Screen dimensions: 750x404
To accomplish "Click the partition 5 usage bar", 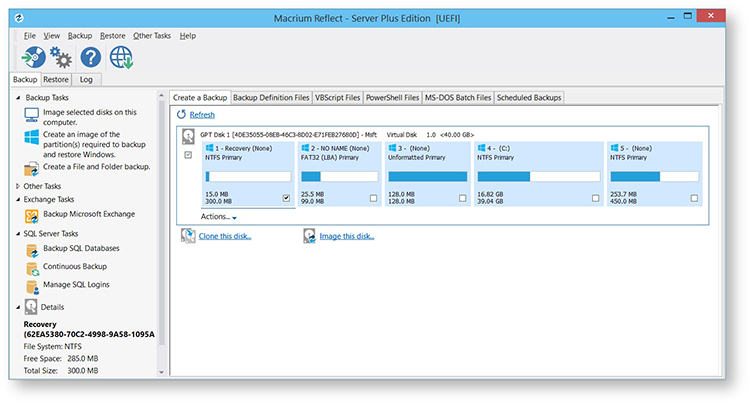I will click(x=654, y=176).
